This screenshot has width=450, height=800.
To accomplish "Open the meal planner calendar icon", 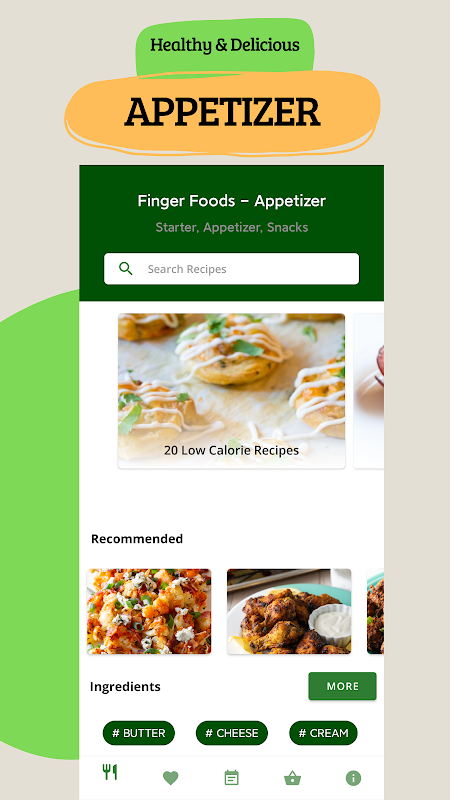I will coord(232,778).
